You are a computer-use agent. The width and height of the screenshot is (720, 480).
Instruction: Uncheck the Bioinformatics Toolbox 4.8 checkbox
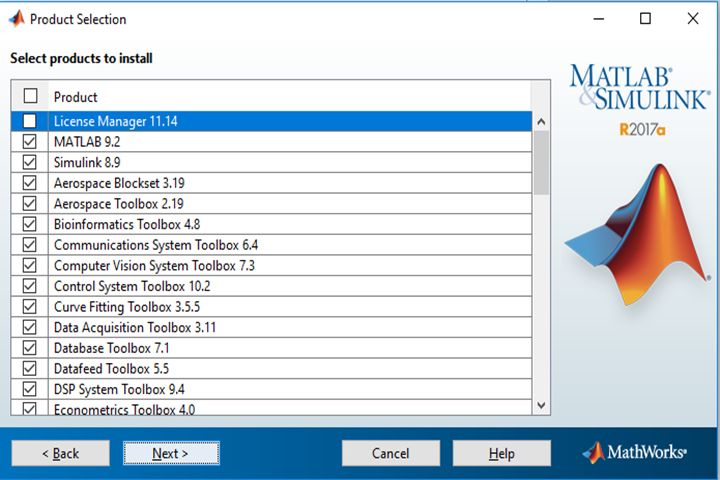(29, 224)
